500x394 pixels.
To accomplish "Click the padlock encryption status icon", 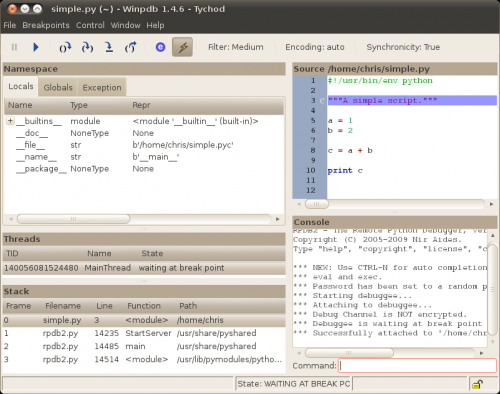I will (x=477, y=384).
